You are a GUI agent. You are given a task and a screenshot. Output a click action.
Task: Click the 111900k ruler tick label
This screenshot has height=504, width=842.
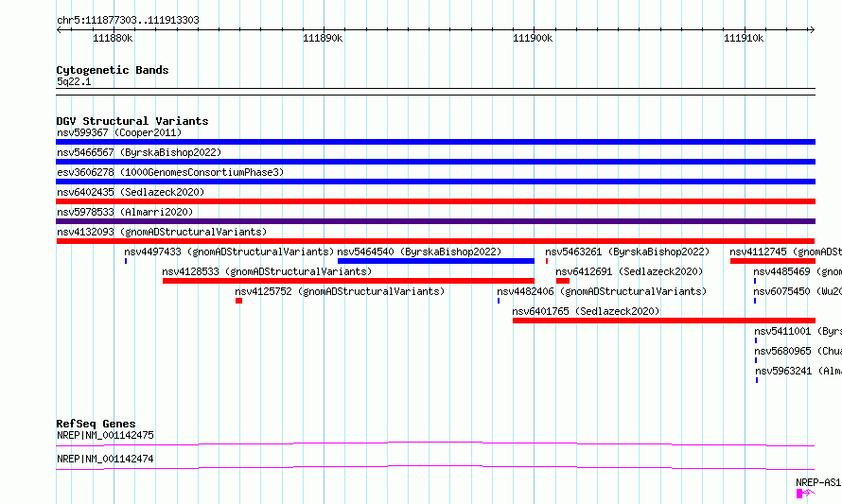tap(533, 38)
